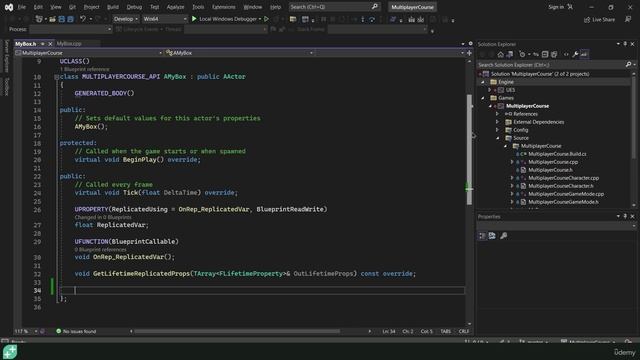The height and width of the screenshot is (360, 640).
Task: Click the Solution Explorer search magnifier icon
Action: coord(629,64)
